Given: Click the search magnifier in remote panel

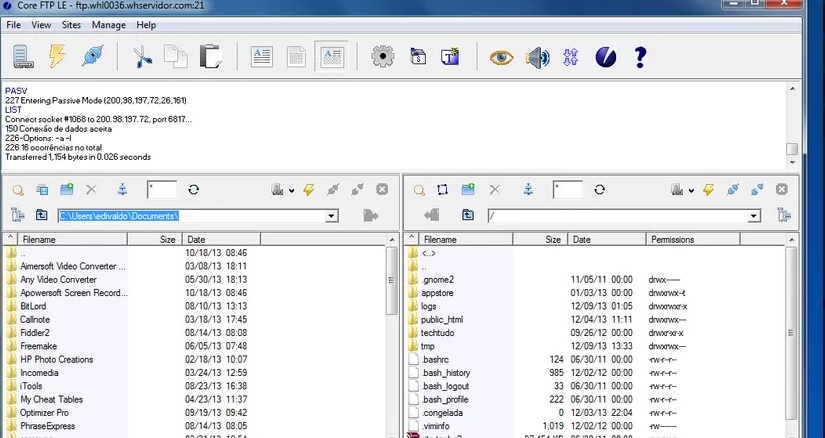Looking at the screenshot, I should 419,190.
